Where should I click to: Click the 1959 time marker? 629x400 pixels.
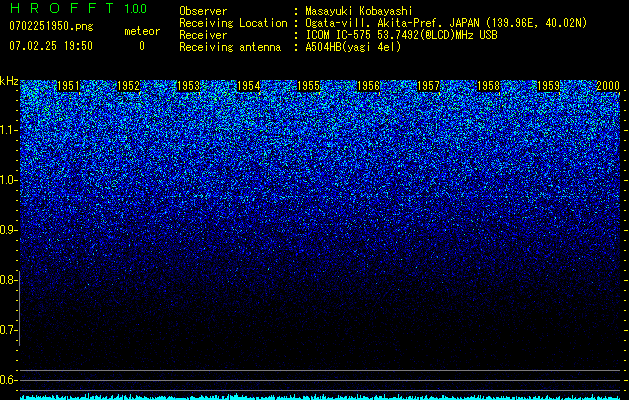click(x=548, y=86)
